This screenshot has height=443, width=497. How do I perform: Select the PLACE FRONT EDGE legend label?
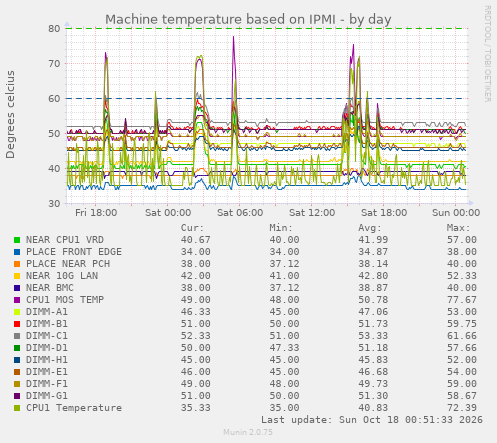74,252
